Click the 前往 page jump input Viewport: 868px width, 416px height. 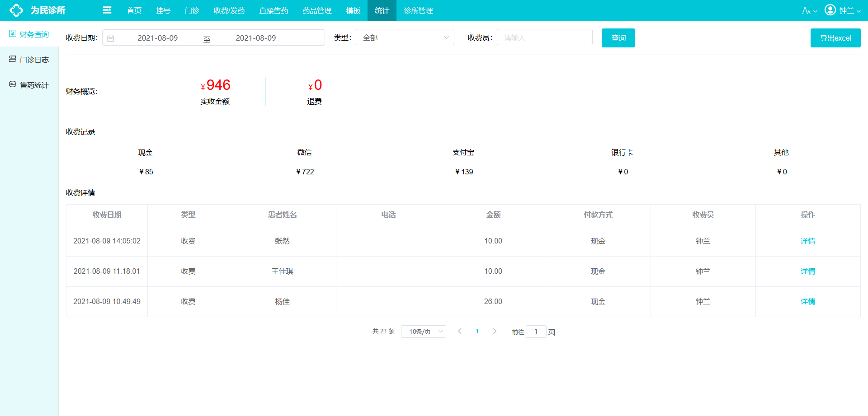536,332
